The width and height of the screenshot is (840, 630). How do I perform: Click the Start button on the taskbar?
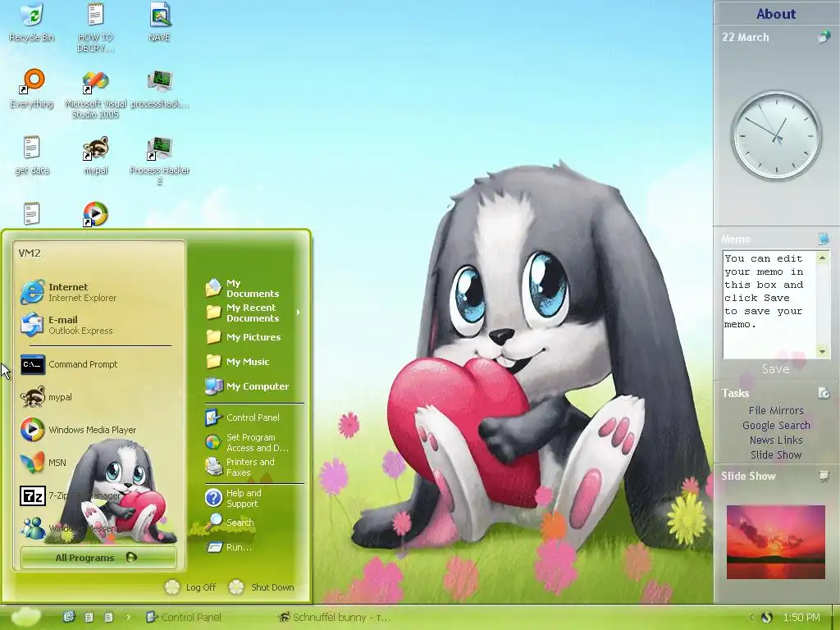tap(25, 617)
